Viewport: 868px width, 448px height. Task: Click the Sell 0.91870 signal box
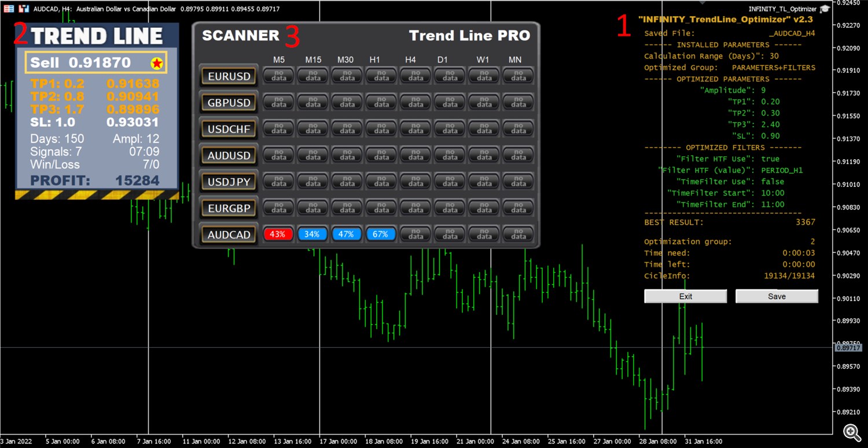[x=96, y=63]
